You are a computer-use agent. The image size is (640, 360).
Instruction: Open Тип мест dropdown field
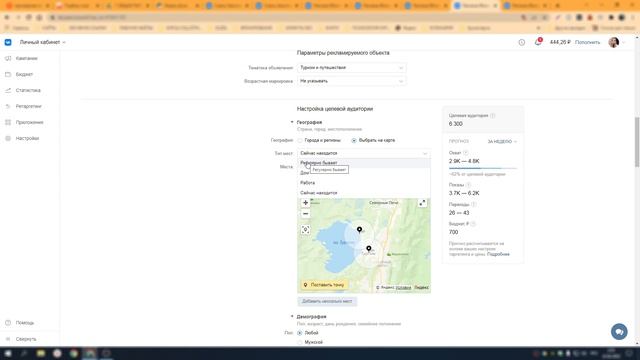[x=364, y=153]
